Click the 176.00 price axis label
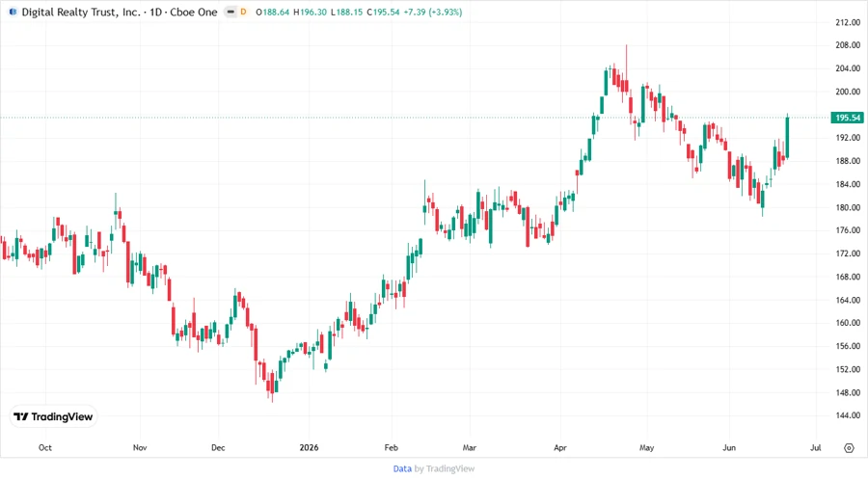The width and height of the screenshot is (868, 480). pyautogui.click(x=848, y=230)
